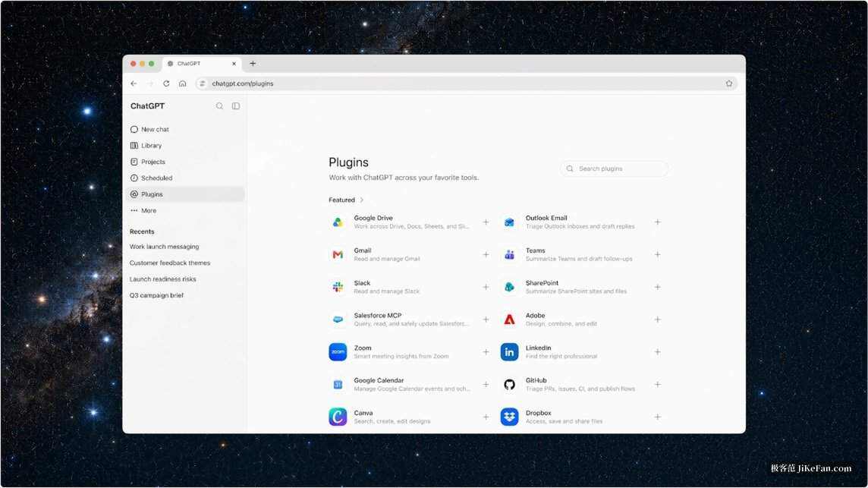Open browser home page icon
Viewport: 868px width, 488px height.
pos(183,83)
